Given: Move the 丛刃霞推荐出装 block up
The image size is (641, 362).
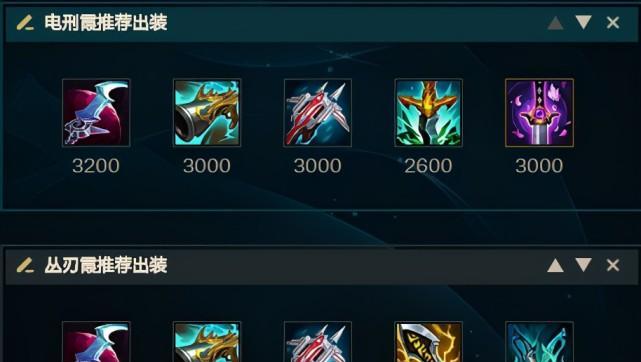Looking at the screenshot, I should [x=555, y=265].
